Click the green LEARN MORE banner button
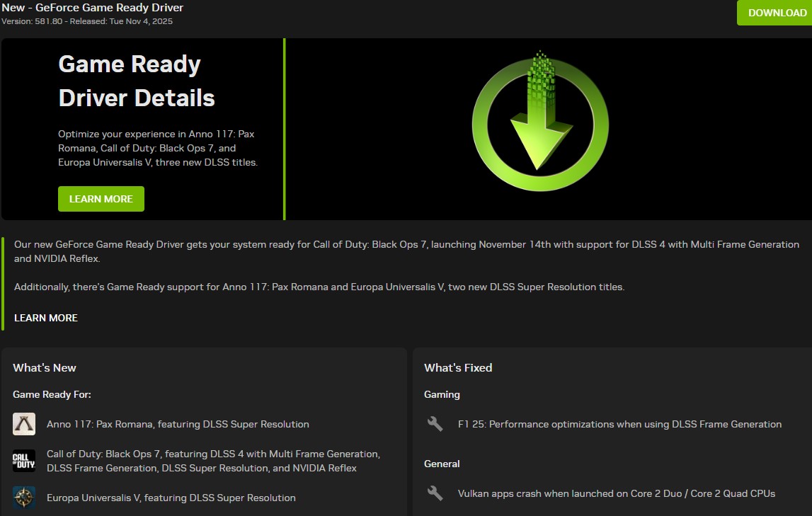The width and height of the screenshot is (812, 516). [x=101, y=199]
